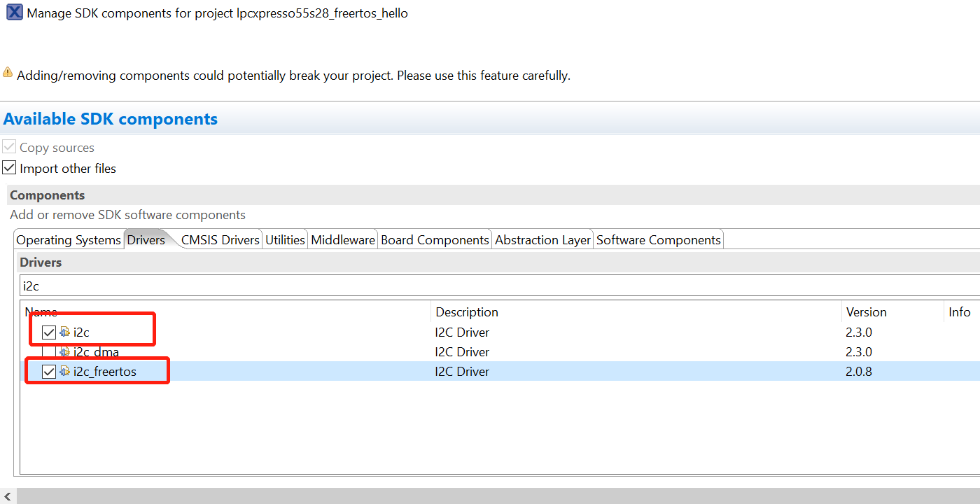The width and height of the screenshot is (980, 504).
Task: Uncheck the i2c_freertos checkbox
Action: pyautogui.click(x=48, y=371)
